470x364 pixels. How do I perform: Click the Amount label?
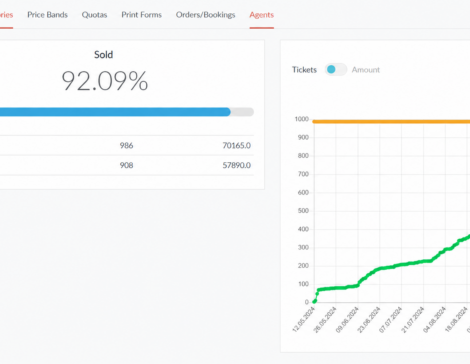(x=366, y=70)
